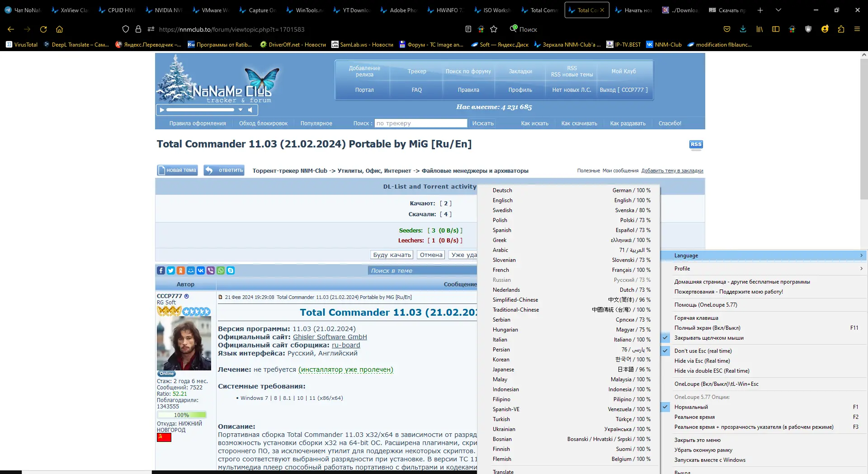Open the extensions puzzle icon
The height and width of the screenshot is (474, 868).
pyautogui.click(x=841, y=29)
